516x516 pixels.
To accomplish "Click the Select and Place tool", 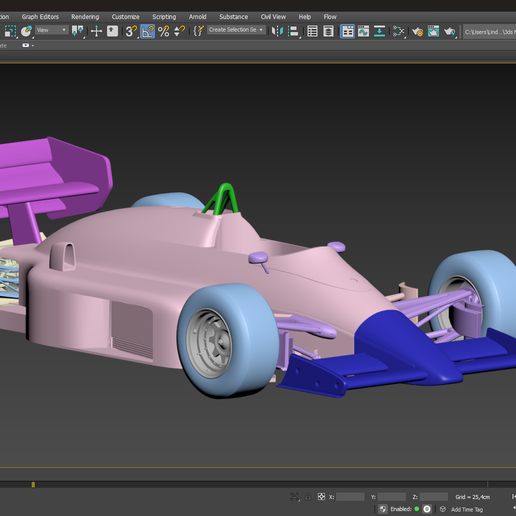I will pyautogui.click(x=26, y=31).
